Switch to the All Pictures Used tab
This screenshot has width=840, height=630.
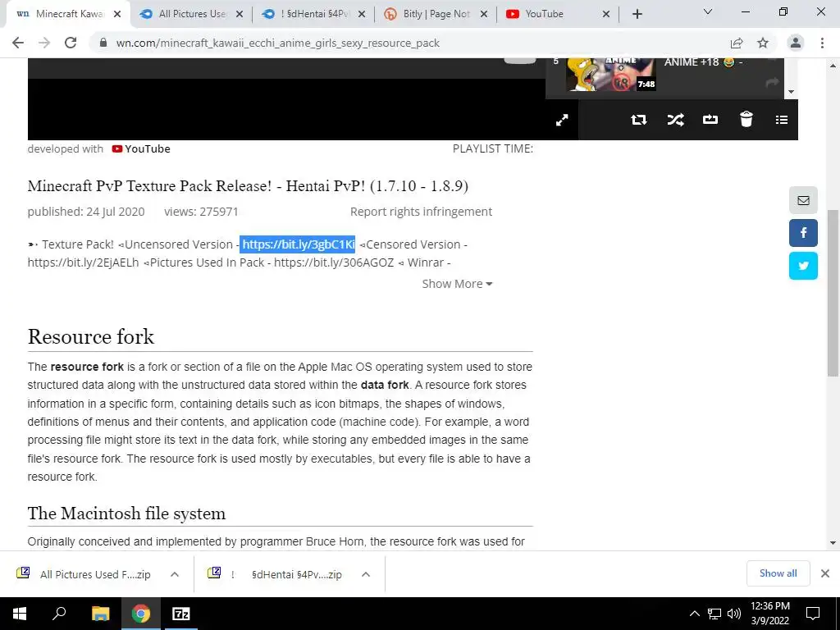point(192,14)
